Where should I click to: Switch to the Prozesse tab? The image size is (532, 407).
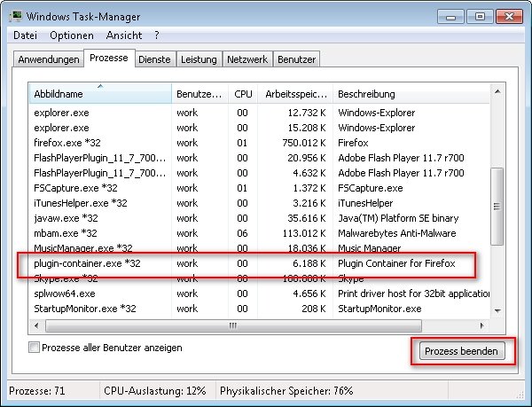[x=109, y=58]
